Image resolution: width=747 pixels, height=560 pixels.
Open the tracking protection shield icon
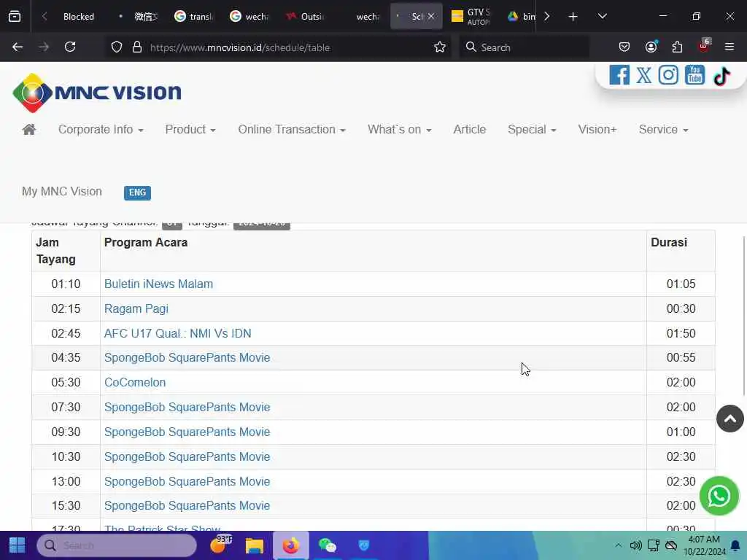pos(117,47)
